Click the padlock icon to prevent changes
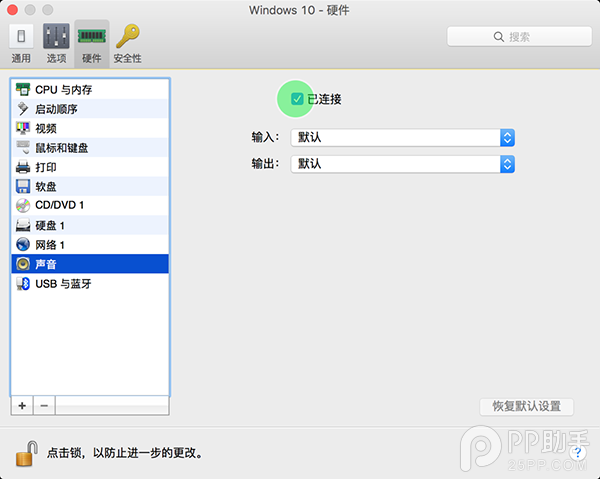Image resolution: width=600 pixels, height=479 pixels. pyautogui.click(x=26, y=453)
